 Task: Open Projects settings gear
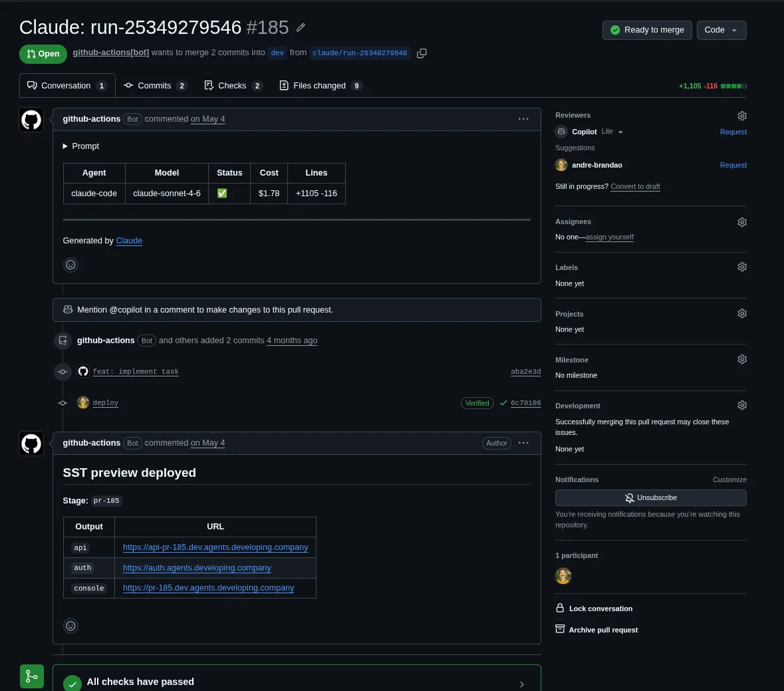coord(742,313)
